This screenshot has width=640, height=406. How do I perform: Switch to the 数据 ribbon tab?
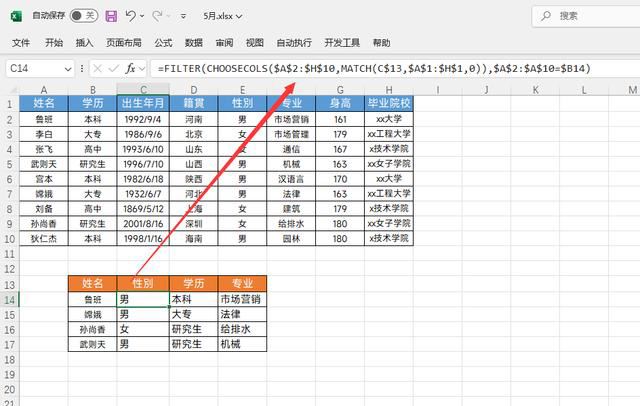pyautogui.click(x=194, y=43)
